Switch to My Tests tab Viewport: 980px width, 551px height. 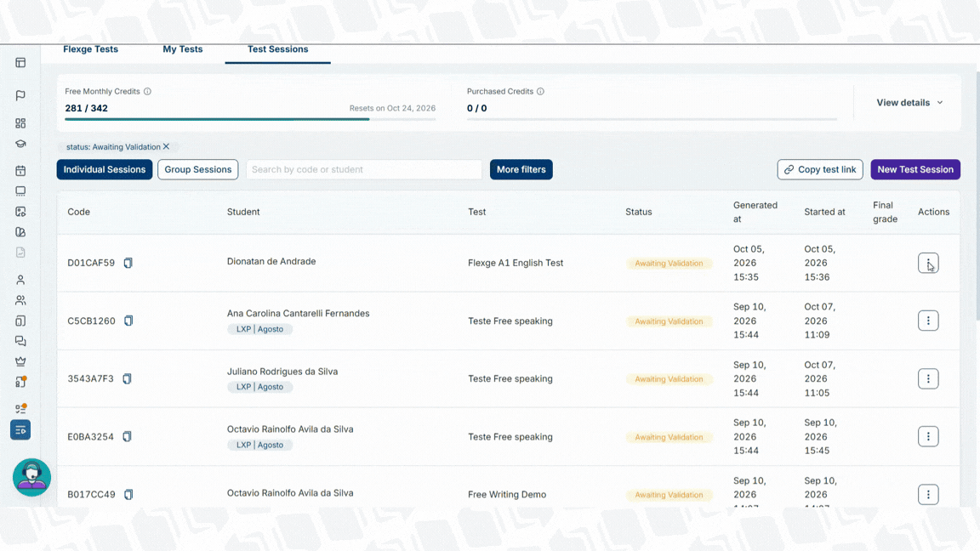183,49
